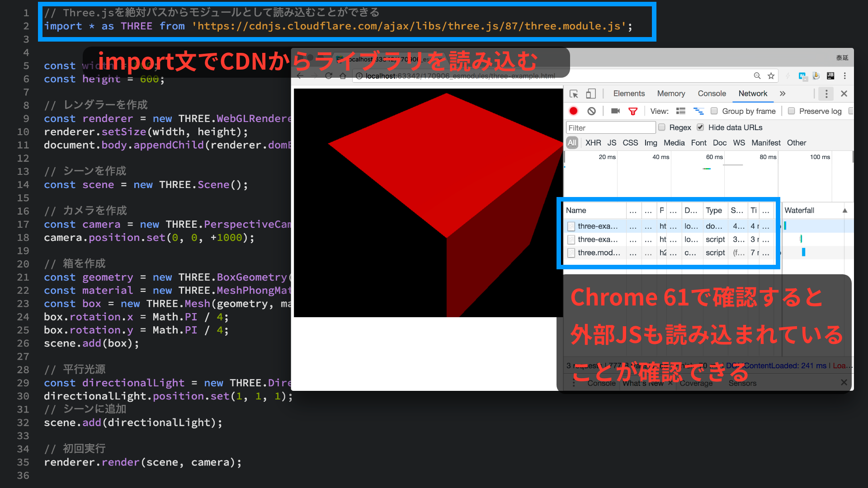
Task: Enable Group by frame checkbox
Action: tap(714, 111)
